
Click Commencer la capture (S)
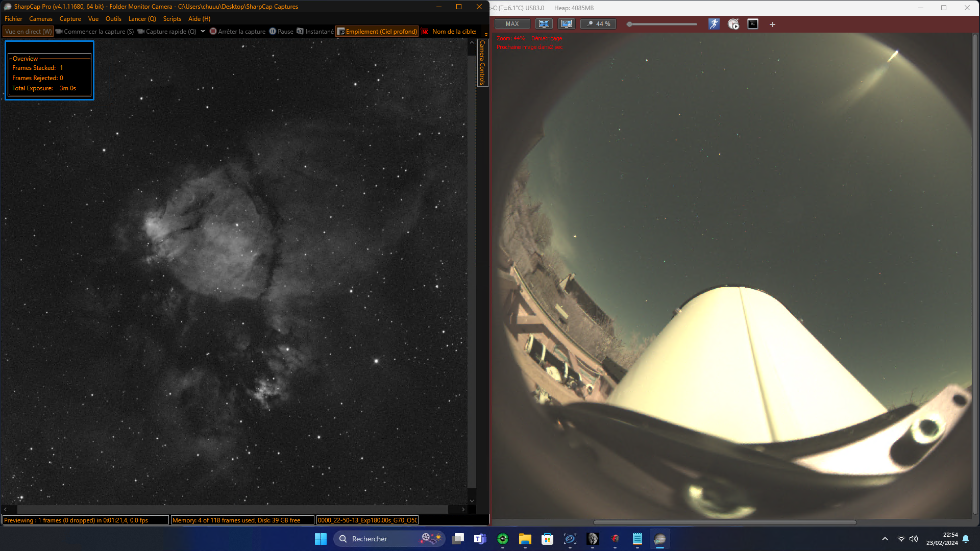94,32
